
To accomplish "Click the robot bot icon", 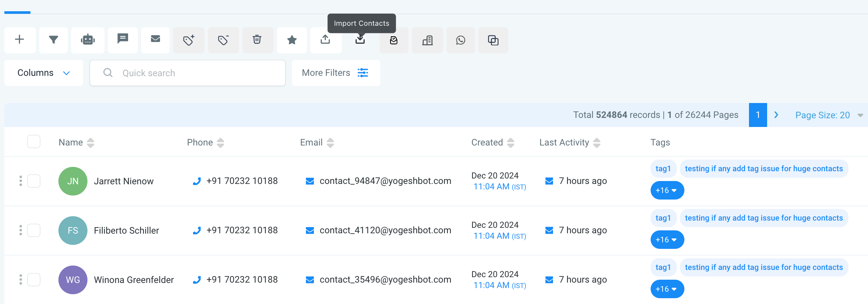I will [x=88, y=40].
